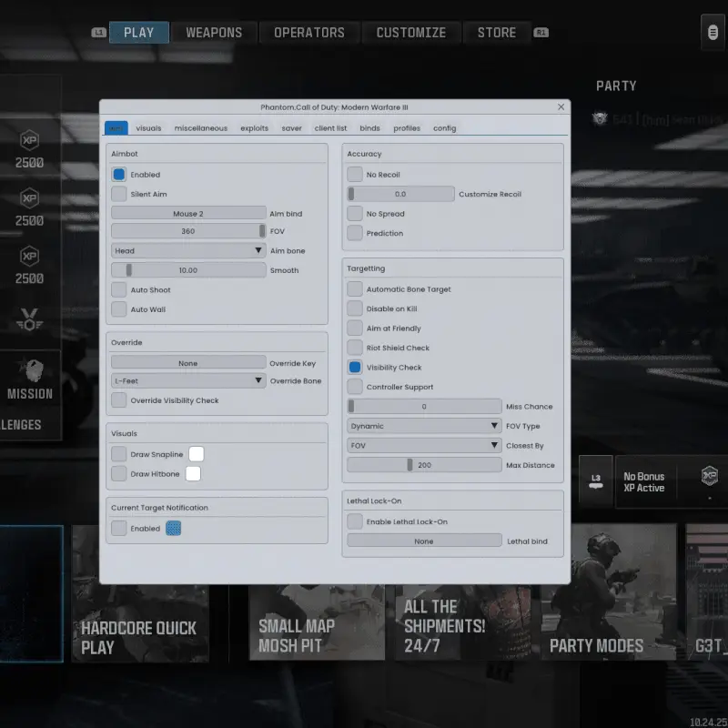Select the Hardcore Quick Play playlist tile
The width and height of the screenshot is (728, 728).
pyautogui.click(x=141, y=593)
